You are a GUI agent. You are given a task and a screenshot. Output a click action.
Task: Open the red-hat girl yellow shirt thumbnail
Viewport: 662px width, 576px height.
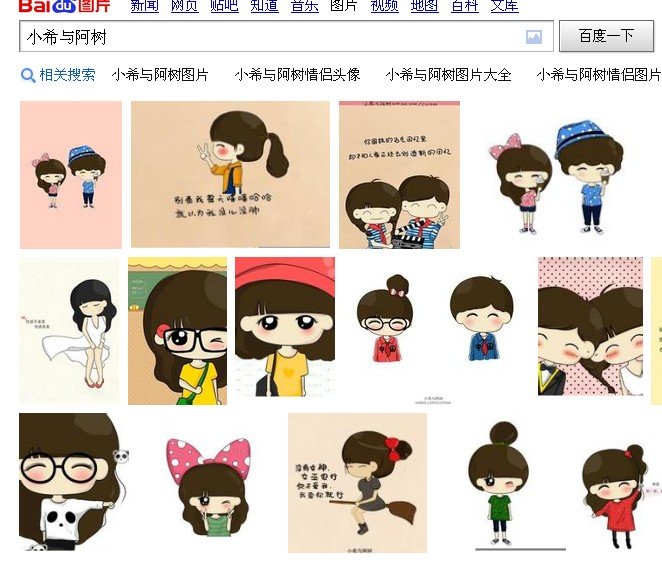285,327
